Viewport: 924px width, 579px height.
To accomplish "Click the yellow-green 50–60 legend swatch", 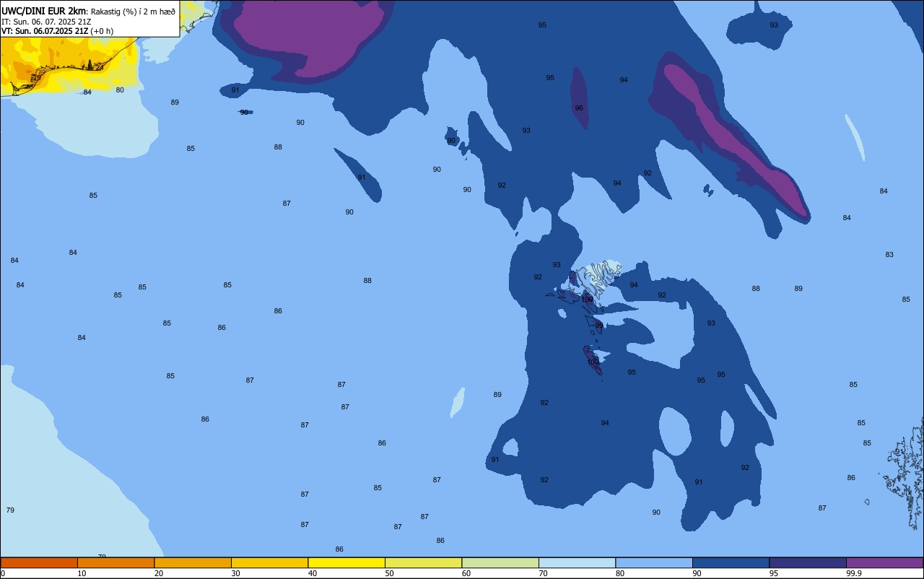I will pyautogui.click(x=423, y=562).
